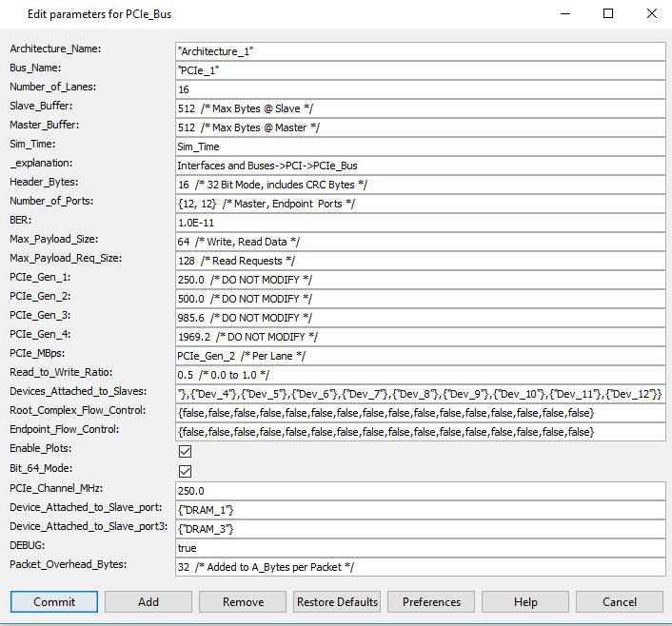Screen dimensions: 672x626
Task: Click the Architecture_Name input field
Action: 419,51
